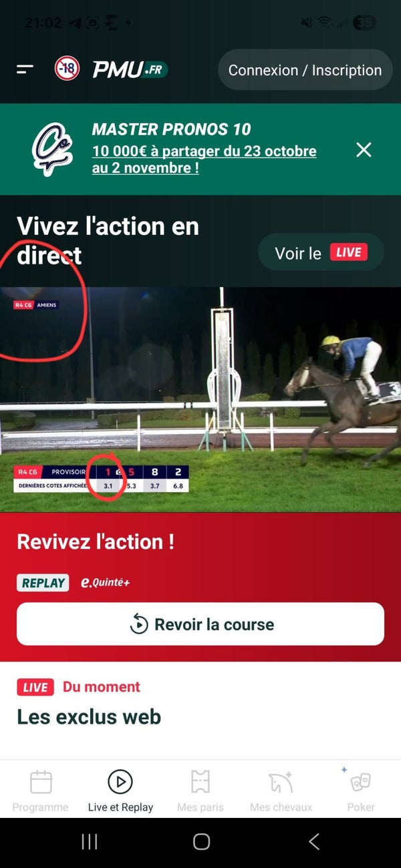
Task: Open Connexion / Inscription
Action: coord(305,69)
